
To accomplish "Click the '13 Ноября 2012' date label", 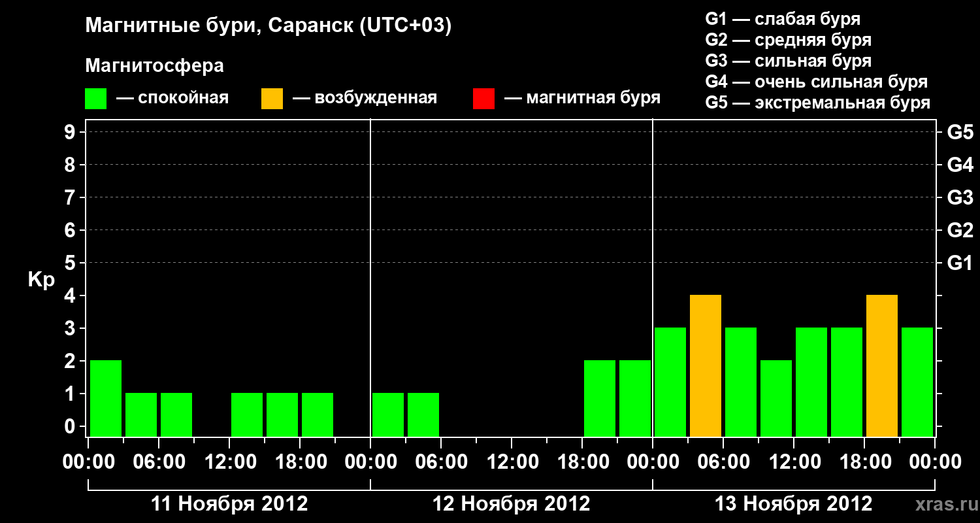I will (x=794, y=504).
